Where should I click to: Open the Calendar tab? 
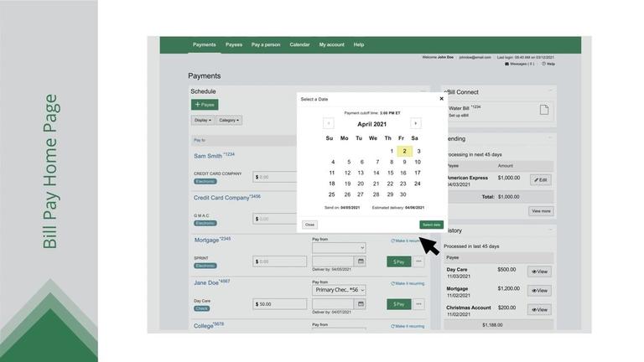click(299, 44)
